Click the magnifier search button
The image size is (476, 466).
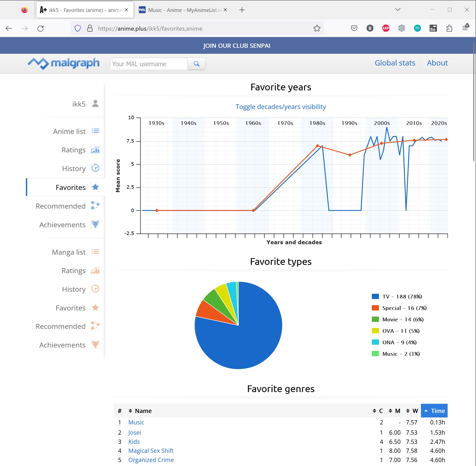point(196,64)
